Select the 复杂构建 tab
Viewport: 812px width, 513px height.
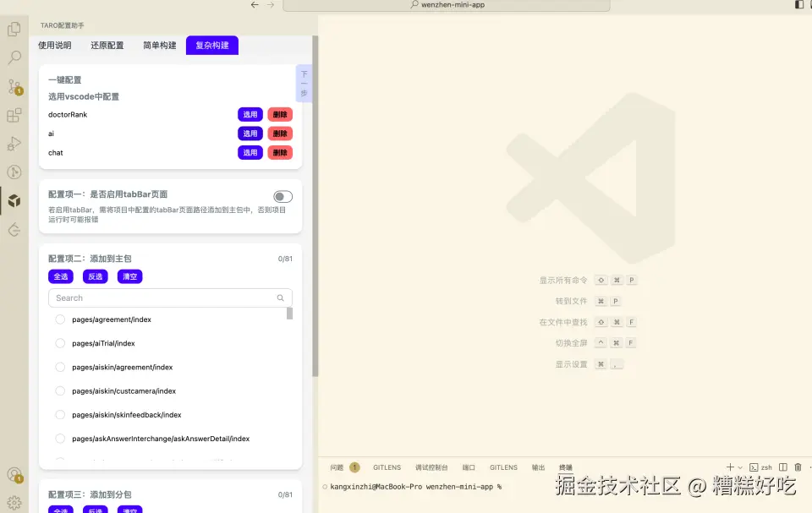tap(212, 46)
